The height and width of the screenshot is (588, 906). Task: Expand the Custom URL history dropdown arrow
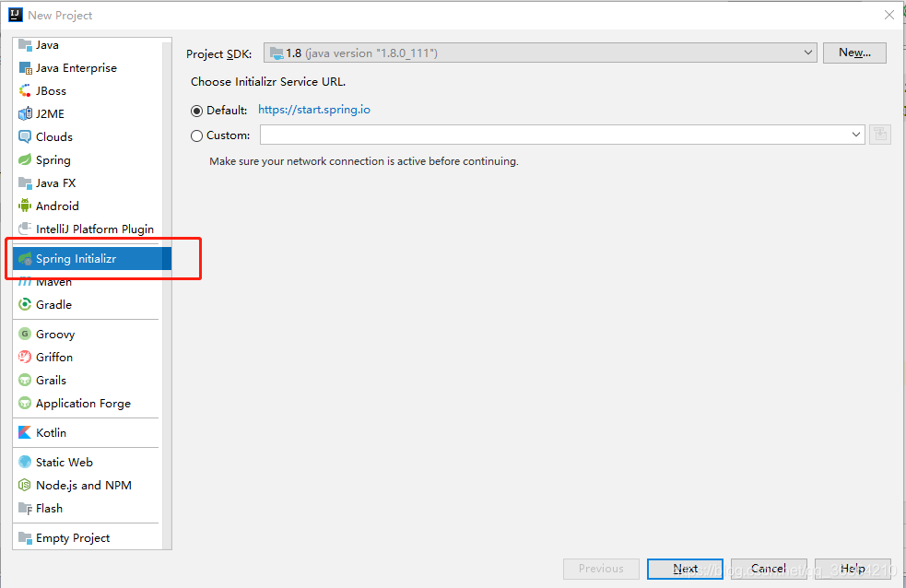(855, 135)
